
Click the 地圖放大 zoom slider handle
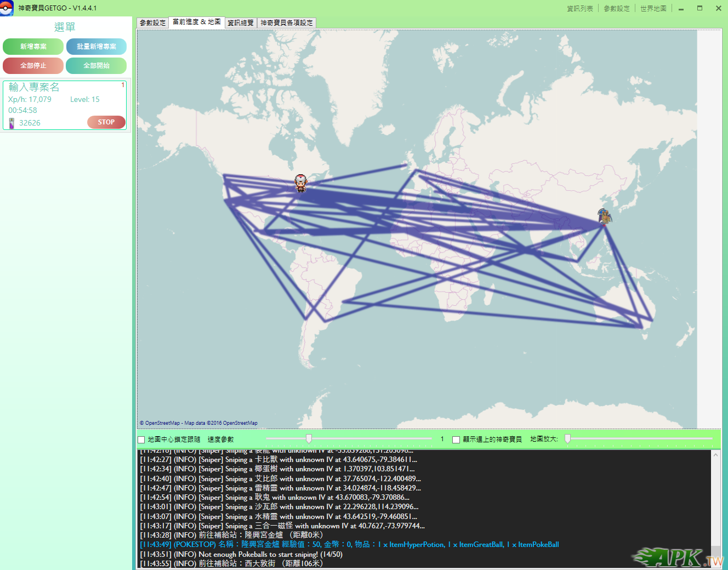pyautogui.click(x=567, y=438)
